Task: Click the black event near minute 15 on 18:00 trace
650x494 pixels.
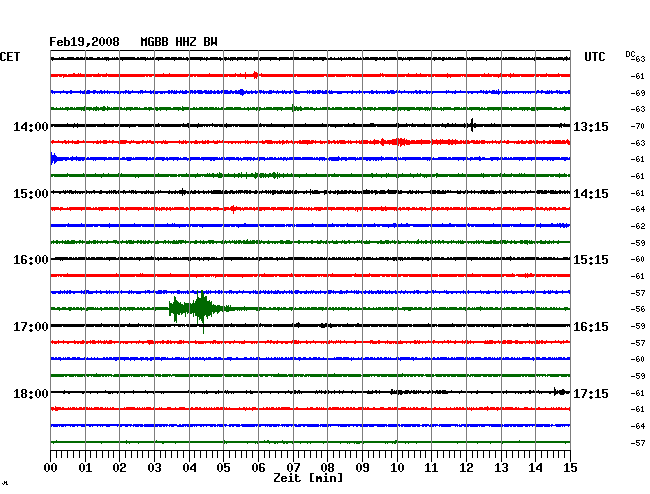Action: pyautogui.click(x=560, y=392)
